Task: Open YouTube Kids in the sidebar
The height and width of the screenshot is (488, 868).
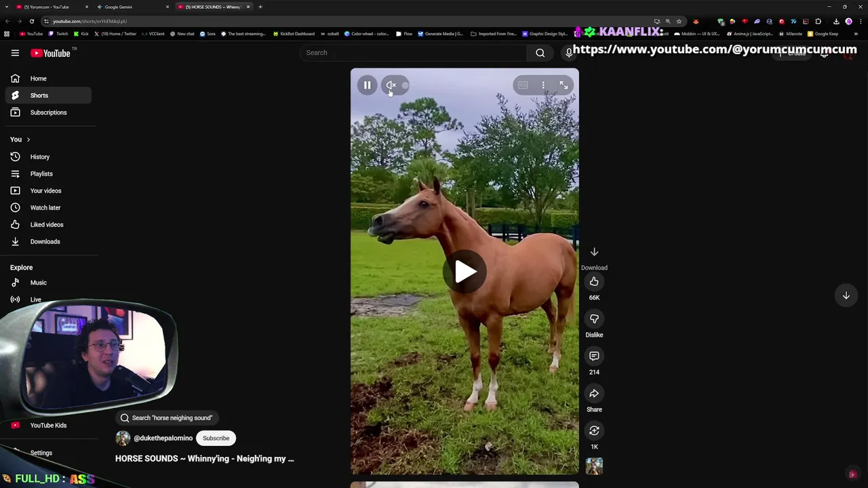Action: (47, 425)
